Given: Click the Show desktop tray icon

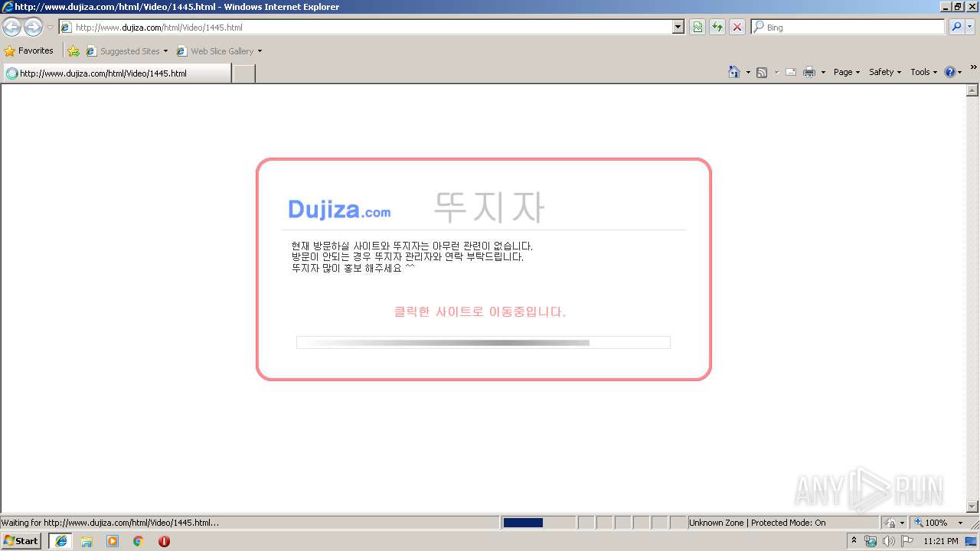Looking at the screenshot, I should (x=972, y=541).
